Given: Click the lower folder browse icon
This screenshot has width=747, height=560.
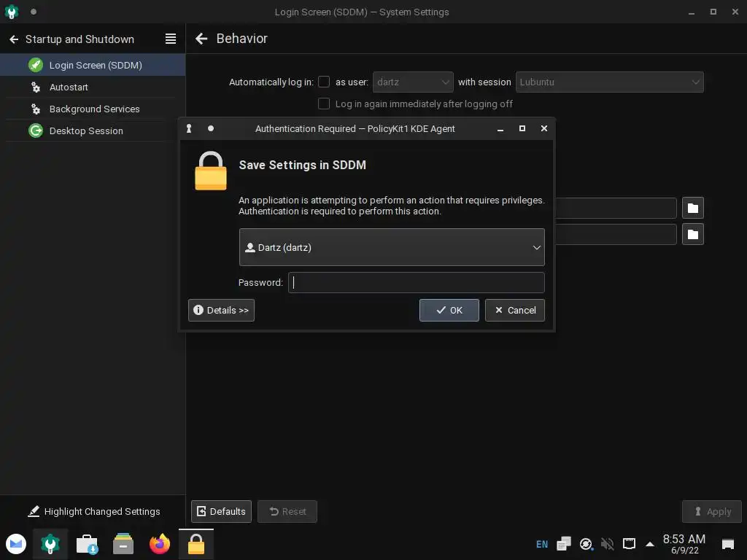Looking at the screenshot, I should coord(693,234).
